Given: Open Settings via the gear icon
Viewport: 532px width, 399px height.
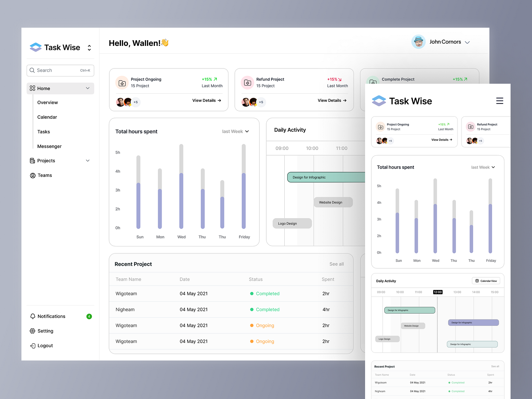Looking at the screenshot, I should [33, 331].
